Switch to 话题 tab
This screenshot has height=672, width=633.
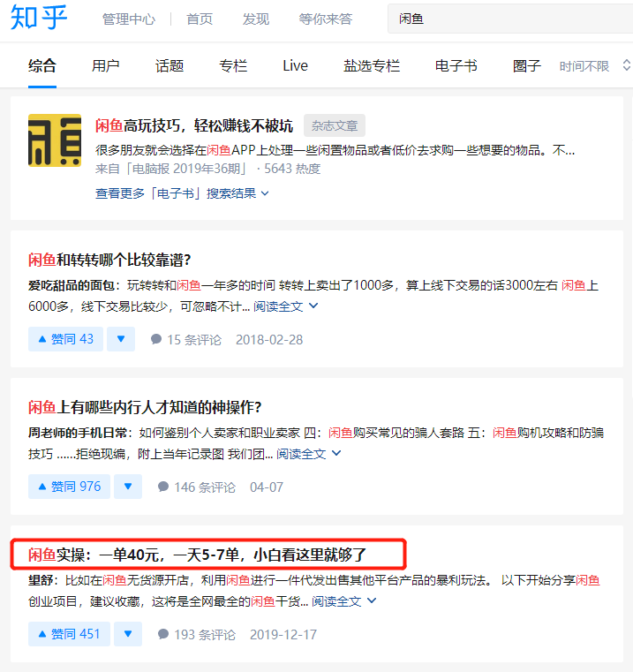tap(170, 66)
